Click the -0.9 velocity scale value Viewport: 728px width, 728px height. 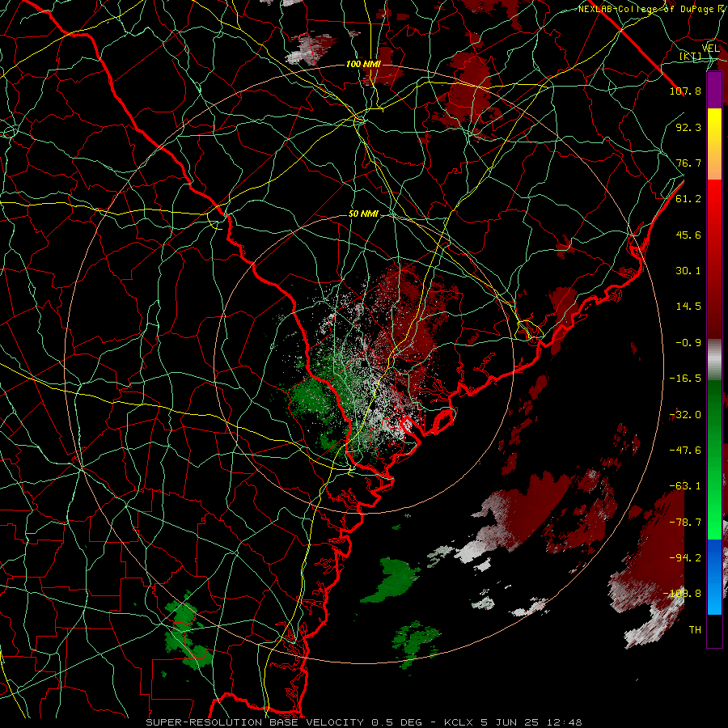tap(688, 343)
